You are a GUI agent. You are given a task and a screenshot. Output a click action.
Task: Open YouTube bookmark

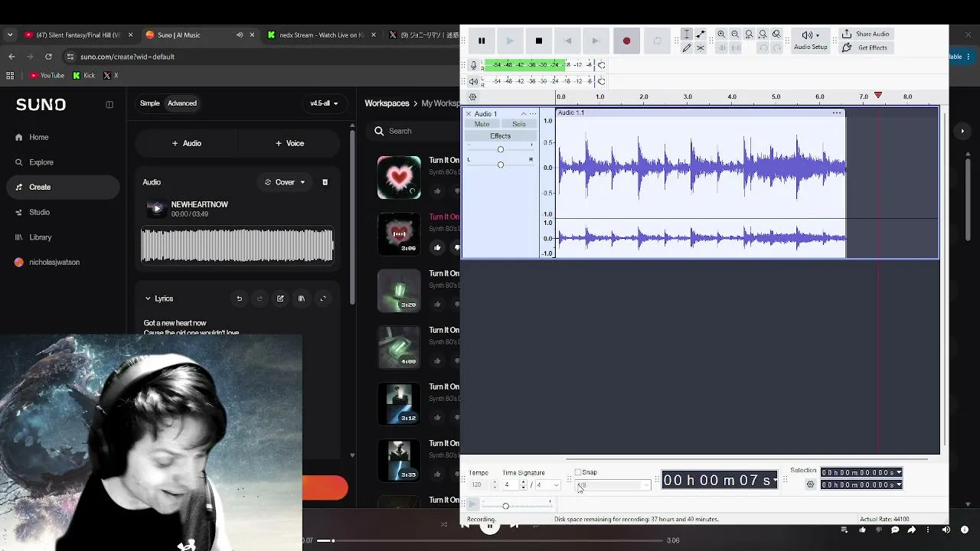(x=47, y=75)
